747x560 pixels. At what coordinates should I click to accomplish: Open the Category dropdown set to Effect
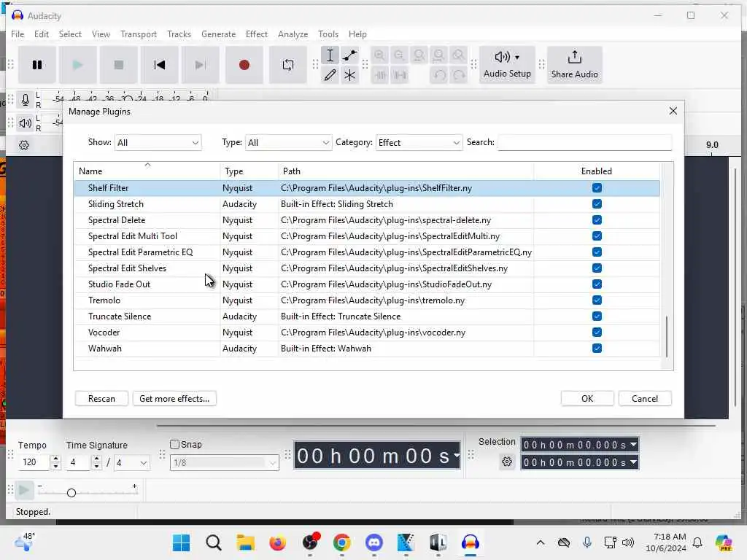419,142
